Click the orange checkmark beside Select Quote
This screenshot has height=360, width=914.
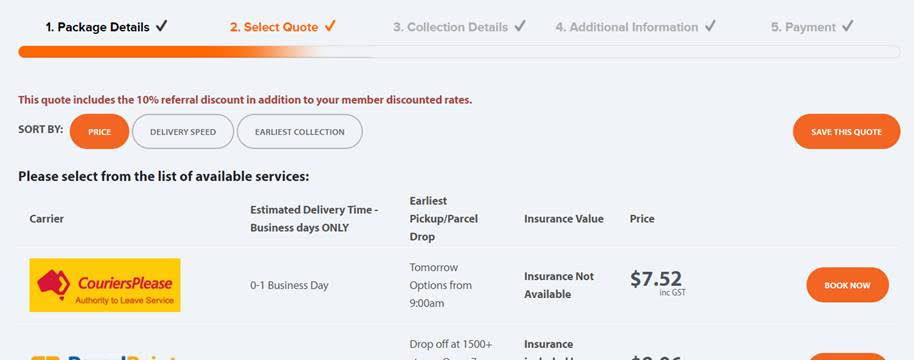(330, 26)
